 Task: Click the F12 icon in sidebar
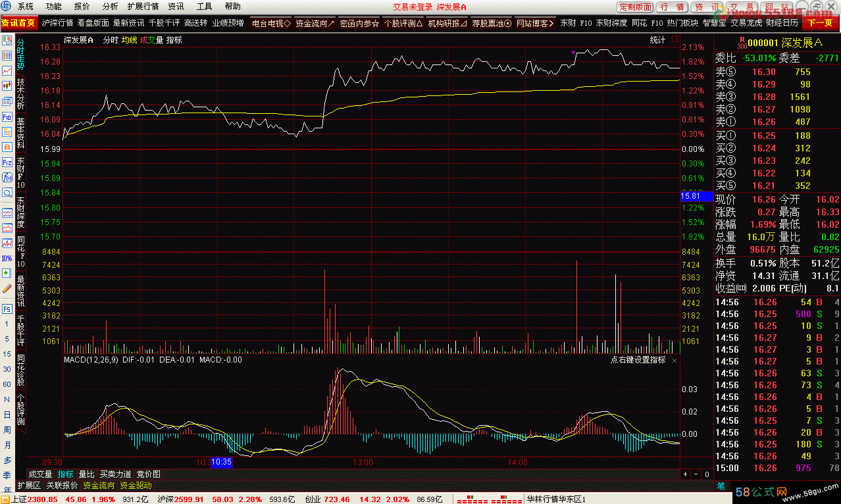tap(7, 162)
